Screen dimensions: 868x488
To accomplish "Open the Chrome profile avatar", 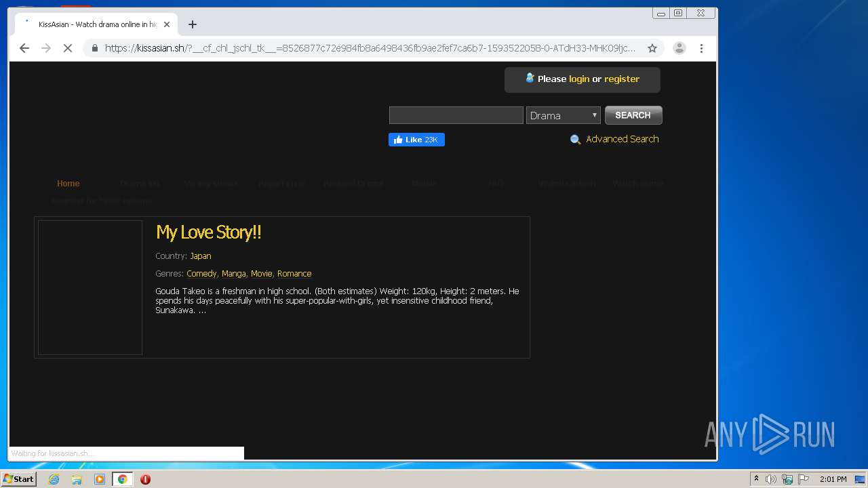I will (679, 48).
